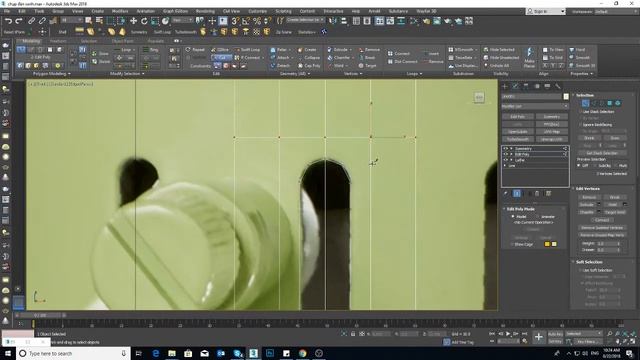Toggle the Percent Snap icon
The height and width of the screenshot is (360, 640).
click(257, 21)
